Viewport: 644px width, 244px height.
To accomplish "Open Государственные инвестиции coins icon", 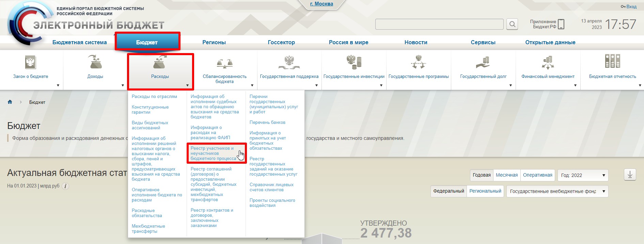I will click(x=354, y=62).
